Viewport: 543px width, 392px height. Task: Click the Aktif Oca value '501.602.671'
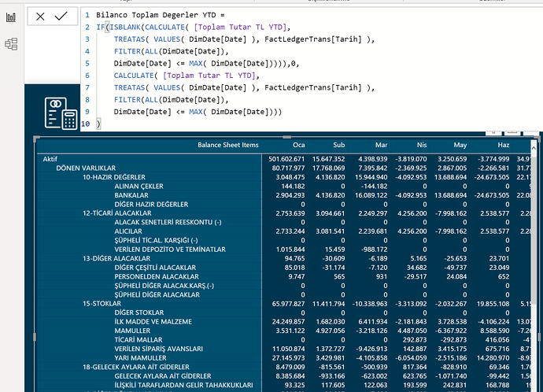286,159
